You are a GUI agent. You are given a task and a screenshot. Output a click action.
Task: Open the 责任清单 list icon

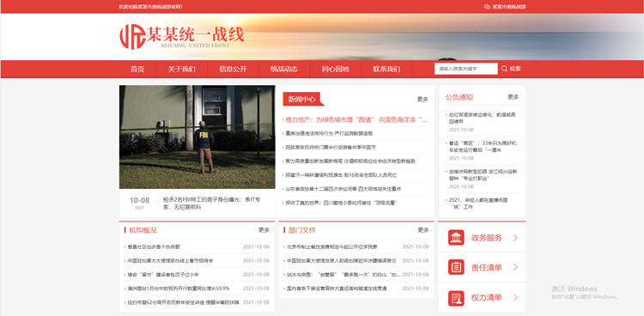click(456, 267)
